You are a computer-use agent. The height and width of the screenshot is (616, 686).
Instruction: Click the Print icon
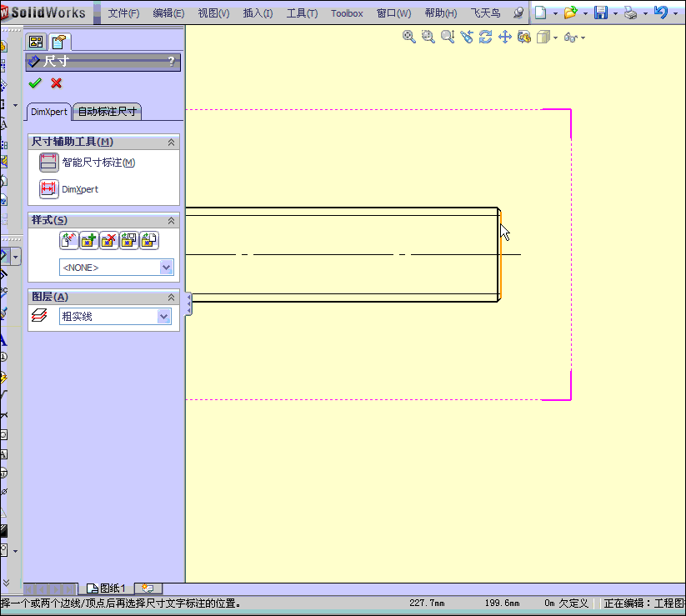click(x=630, y=13)
